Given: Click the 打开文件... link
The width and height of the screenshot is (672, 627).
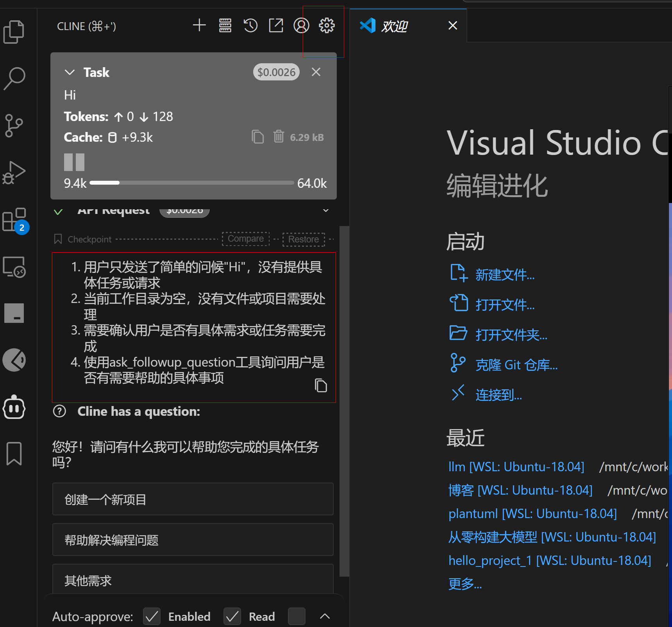Looking at the screenshot, I should tap(505, 305).
